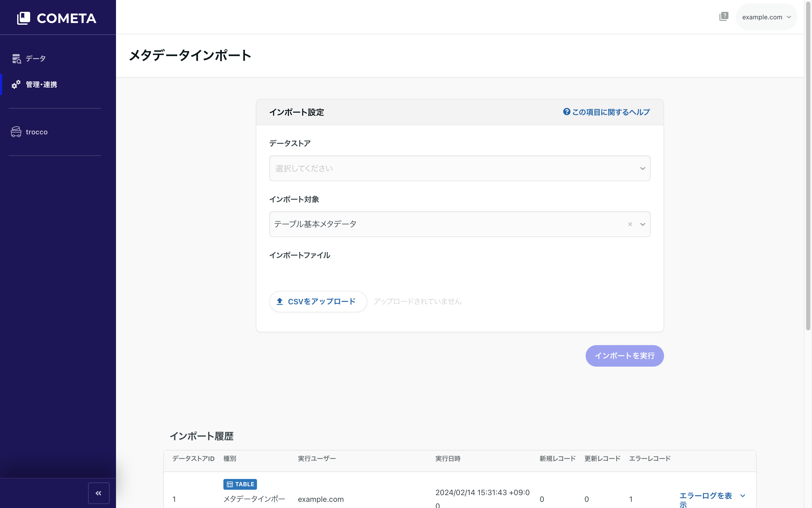Click the COMETA logo icon
The width and height of the screenshot is (812, 508).
(23, 18)
